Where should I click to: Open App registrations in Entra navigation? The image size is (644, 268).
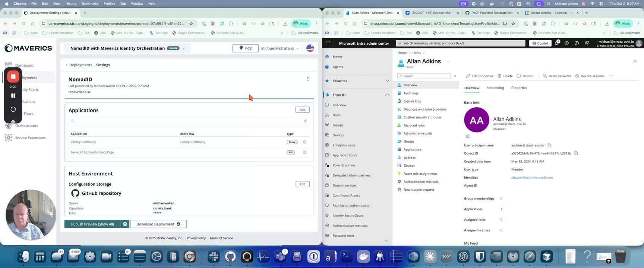345,155
